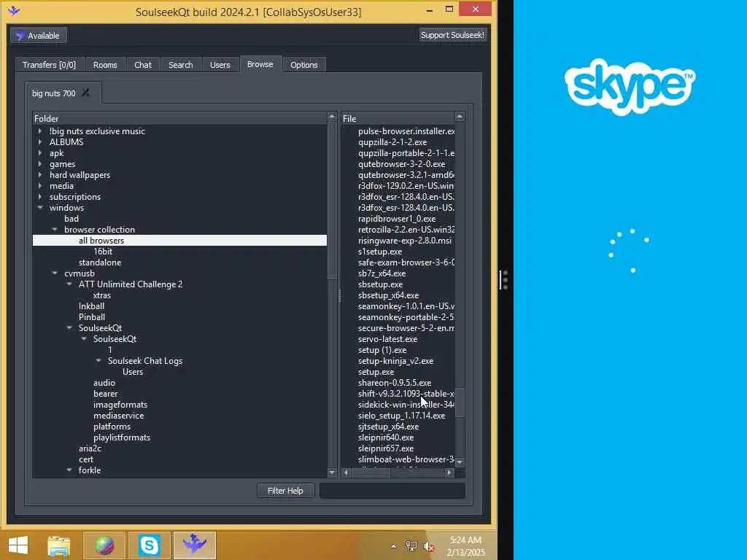Click the SoulseekQt title bar bird icon
The width and height of the screenshot is (747, 560).
[14, 10]
